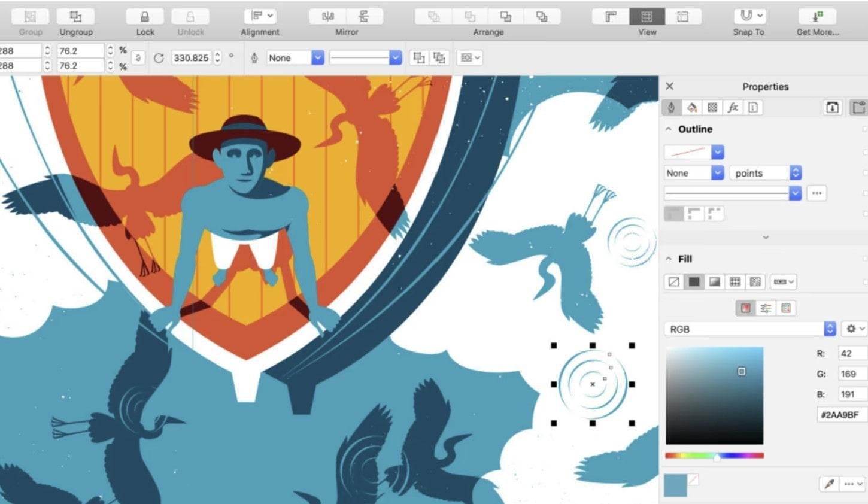Open property bar line style dropdown
This screenshot has width=868, height=504.
click(395, 58)
